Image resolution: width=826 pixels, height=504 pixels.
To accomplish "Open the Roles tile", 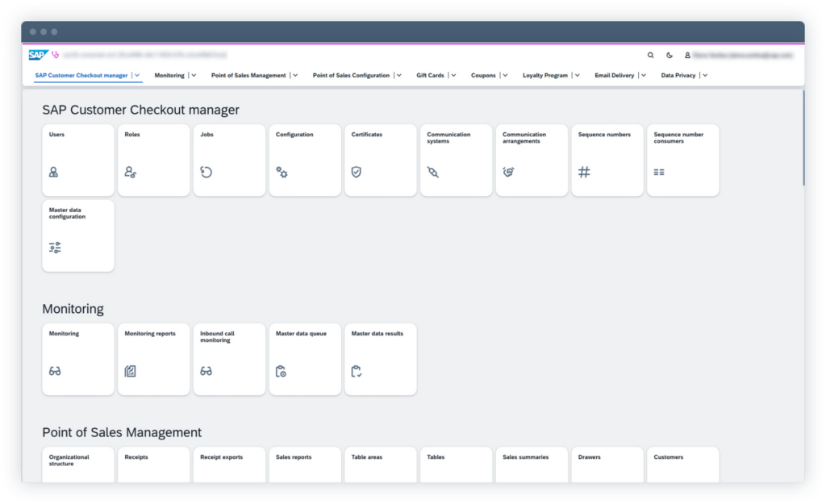I will coord(153,160).
